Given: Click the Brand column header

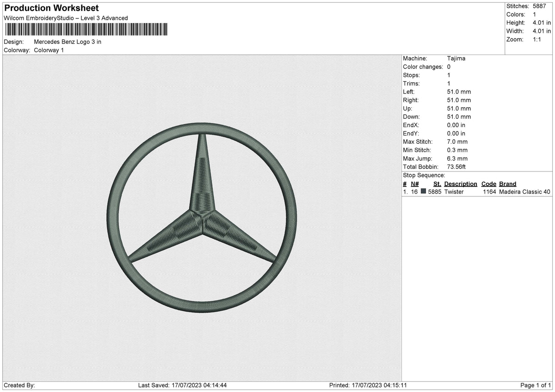Looking at the screenshot, I should [x=508, y=184].
